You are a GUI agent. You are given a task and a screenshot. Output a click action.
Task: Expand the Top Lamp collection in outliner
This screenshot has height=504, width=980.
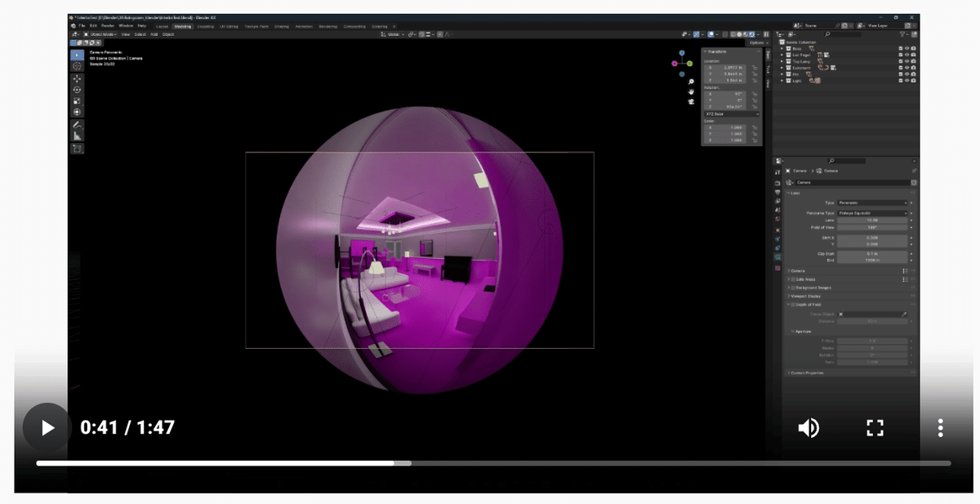point(782,61)
